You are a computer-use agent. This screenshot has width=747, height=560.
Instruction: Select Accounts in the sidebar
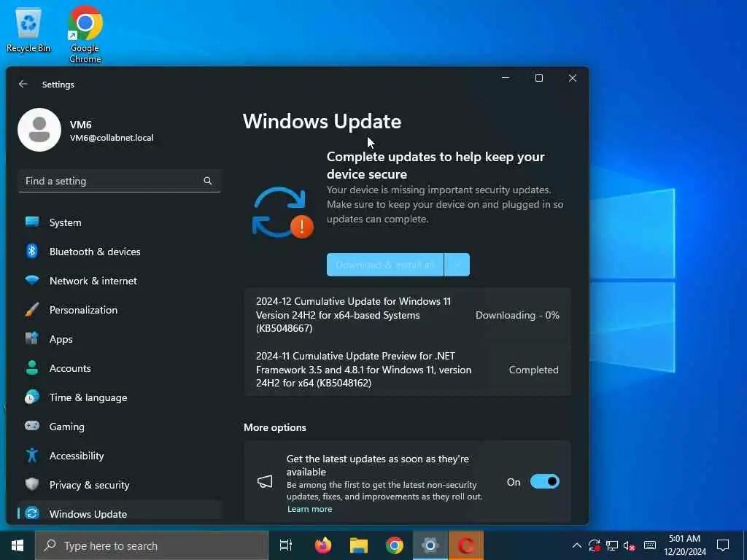click(x=120, y=368)
